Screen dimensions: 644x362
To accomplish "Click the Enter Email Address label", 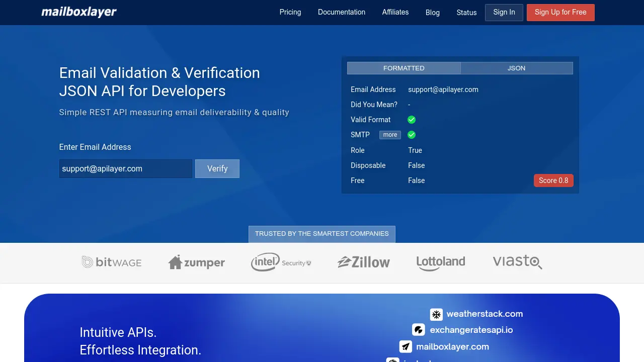I will click(x=95, y=147).
